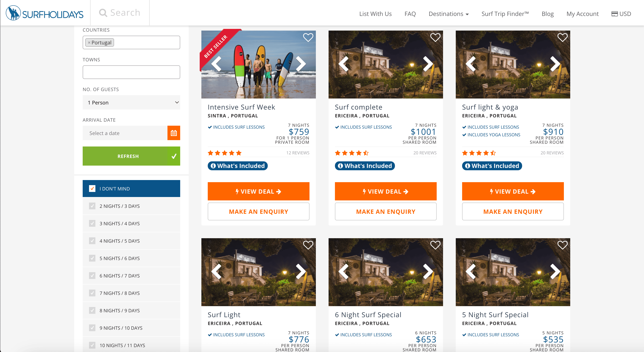The height and width of the screenshot is (352, 644).
Task: Open the number of guests dropdown
Action: point(131,102)
